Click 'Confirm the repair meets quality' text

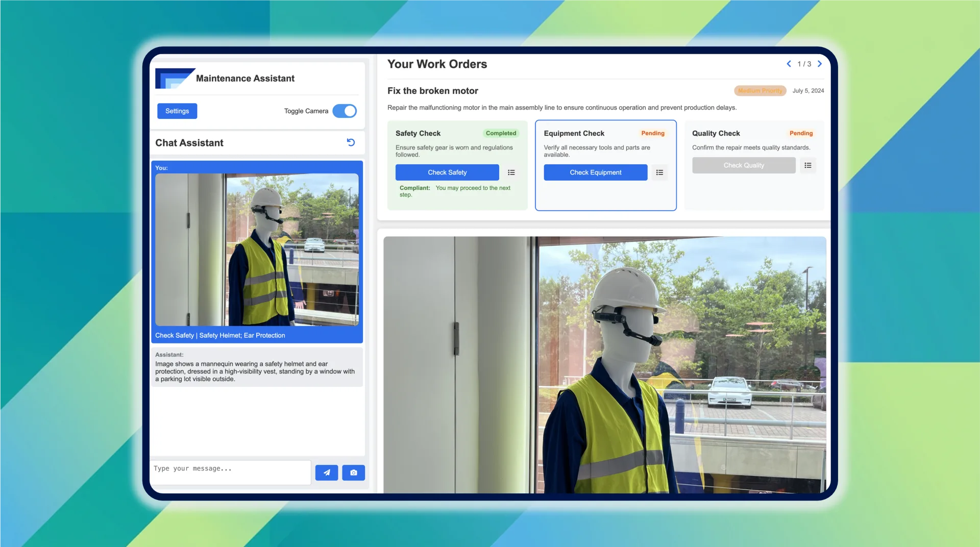[x=751, y=147]
